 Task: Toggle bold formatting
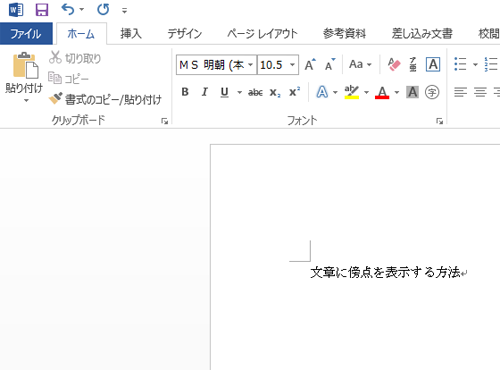(185, 92)
